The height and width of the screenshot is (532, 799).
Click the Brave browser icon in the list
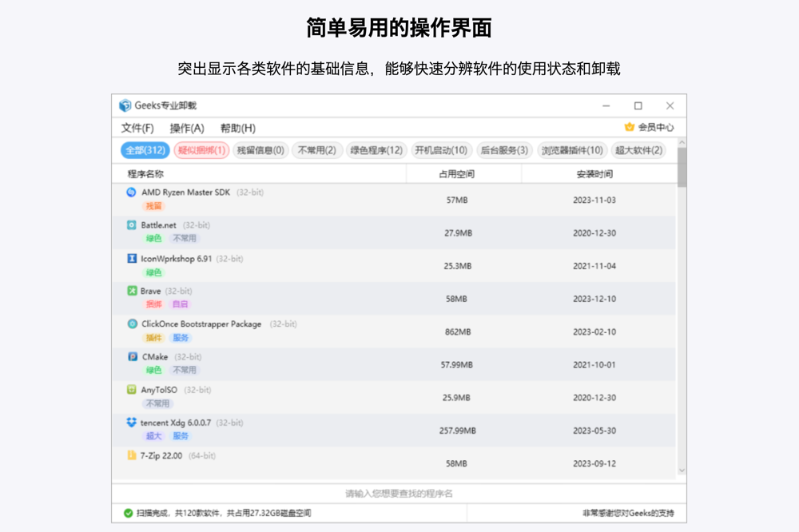pos(133,291)
